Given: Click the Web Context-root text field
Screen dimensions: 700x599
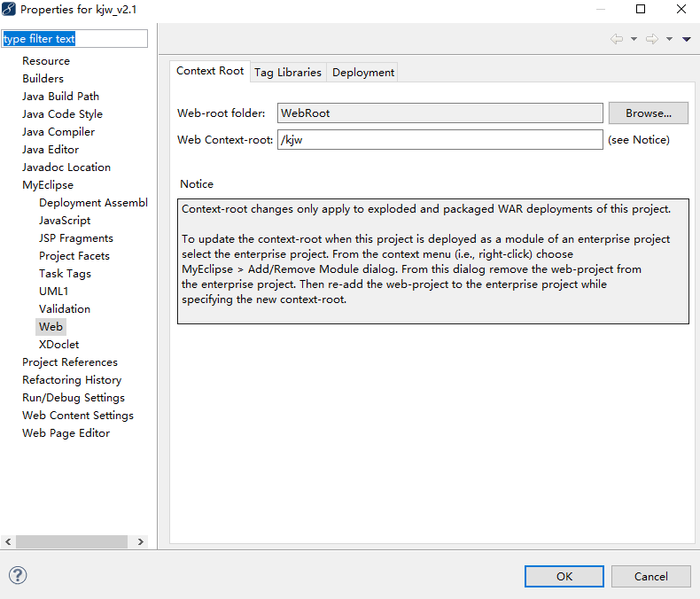Looking at the screenshot, I should pyautogui.click(x=439, y=140).
